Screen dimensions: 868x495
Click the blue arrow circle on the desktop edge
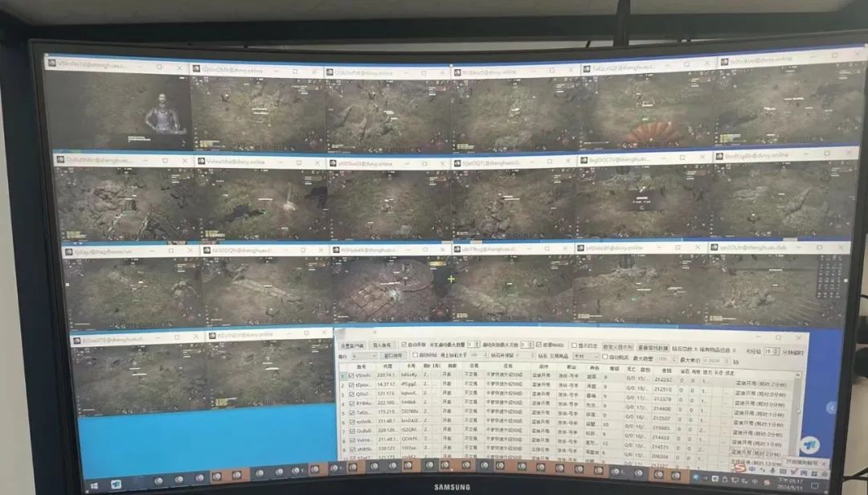tap(831, 408)
